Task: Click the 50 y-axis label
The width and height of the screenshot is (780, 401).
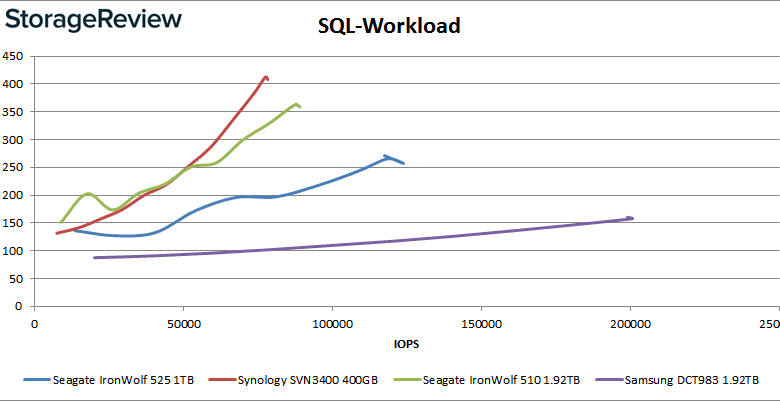Action: (x=16, y=279)
